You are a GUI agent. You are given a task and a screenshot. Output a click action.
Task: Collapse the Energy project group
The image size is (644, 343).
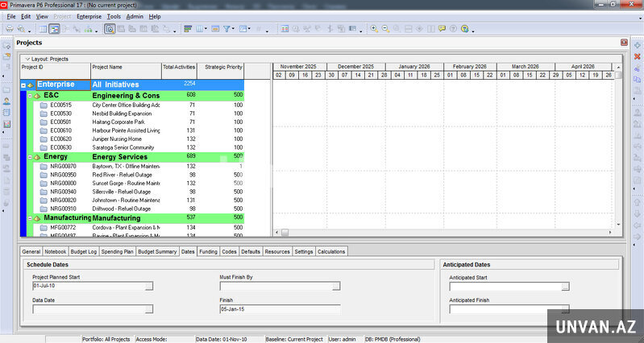29,157
